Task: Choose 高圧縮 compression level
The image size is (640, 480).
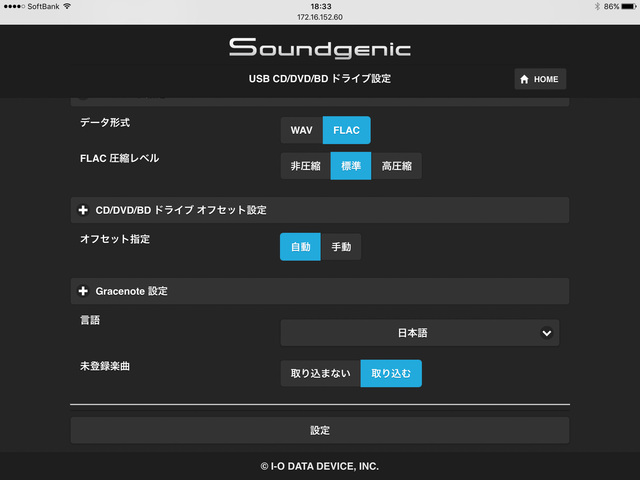Action: (397, 166)
